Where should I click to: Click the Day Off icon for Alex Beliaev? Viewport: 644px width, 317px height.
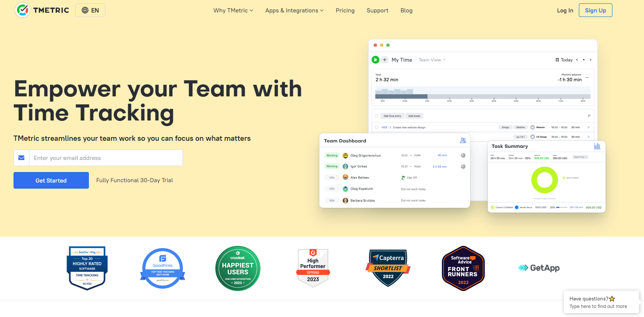click(403, 178)
